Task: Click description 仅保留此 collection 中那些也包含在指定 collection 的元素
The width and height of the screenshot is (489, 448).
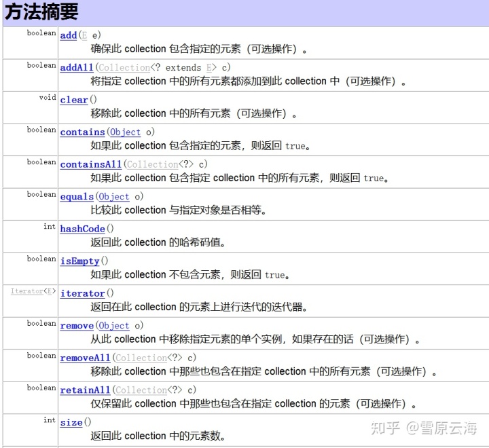Action: click(220, 404)
